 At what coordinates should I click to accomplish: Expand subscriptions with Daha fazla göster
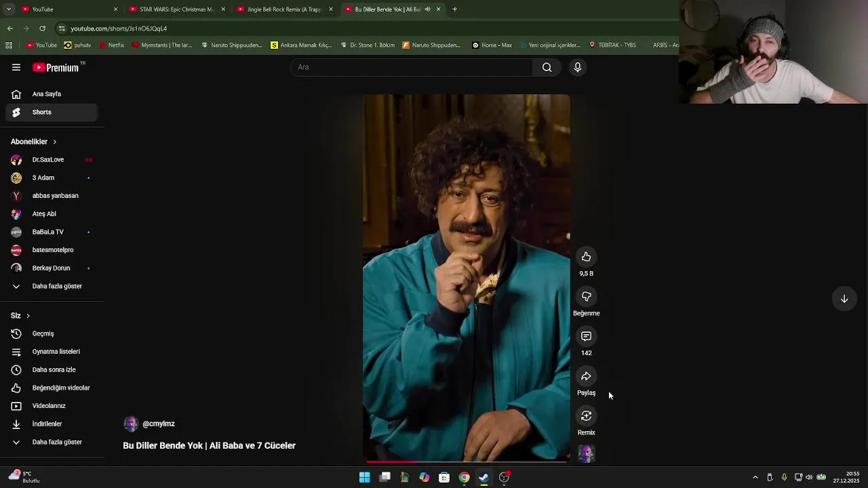pos(52,286)
